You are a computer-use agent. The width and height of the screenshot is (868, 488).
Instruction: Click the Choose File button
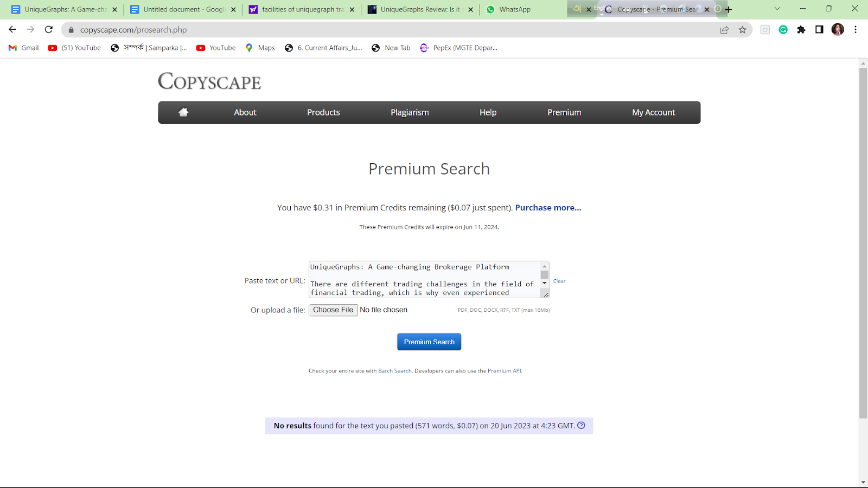[333, 310]
